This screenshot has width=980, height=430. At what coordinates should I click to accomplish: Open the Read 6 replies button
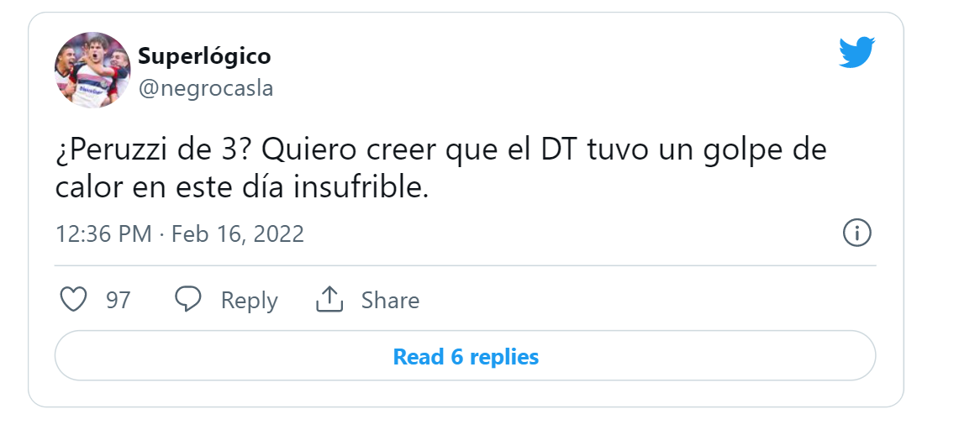tap(465, 356)
